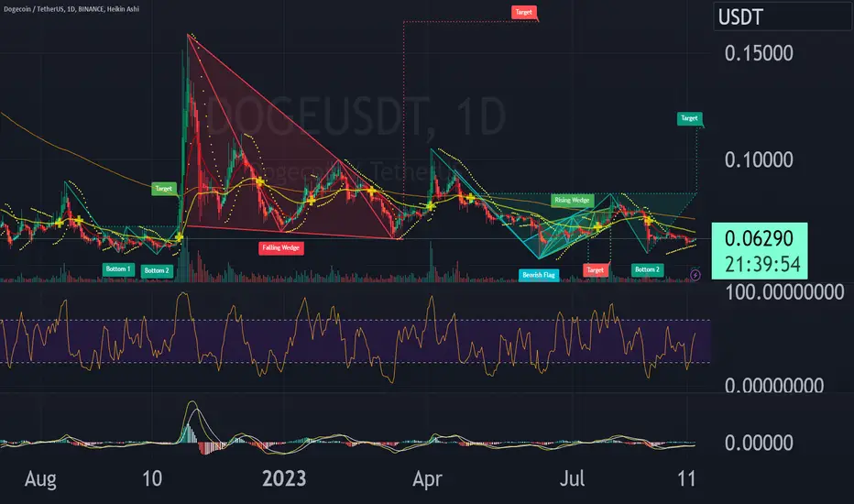Click the 11 date on the time axis
The width and height of the screenshot is (854, 504).
(x=687, y=478)
